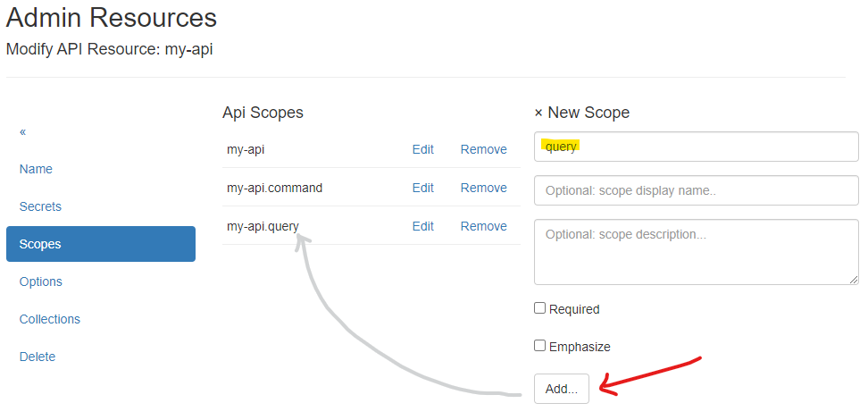Screen dimensions: 868x420
Task: Go to the Secrets section
Action: (x=40, y=206)
